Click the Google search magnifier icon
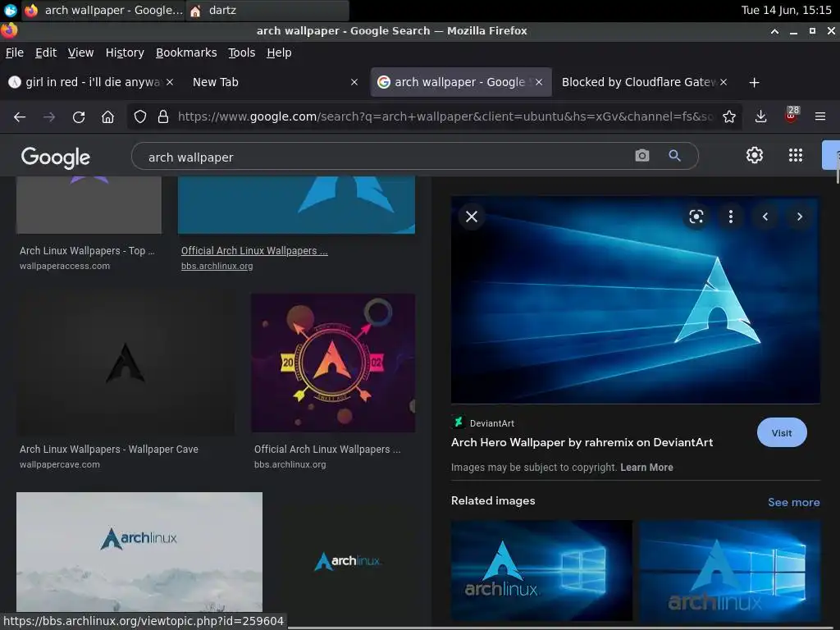840x630 pixels. [x=674, y=156]
